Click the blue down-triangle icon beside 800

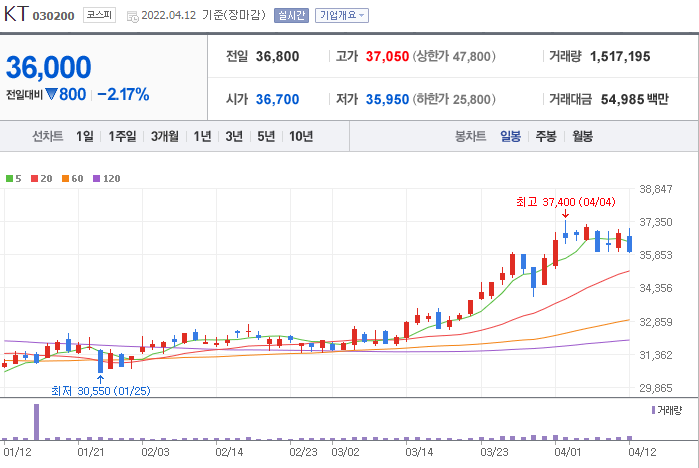(x=51, y=94)
